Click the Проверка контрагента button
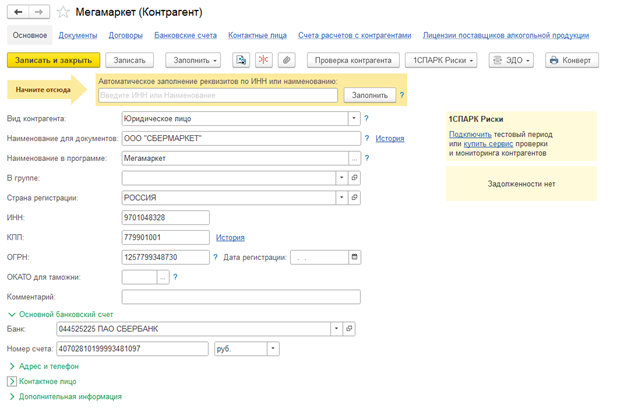The width and height of the screenshot is (624, 412). point(353,60)
